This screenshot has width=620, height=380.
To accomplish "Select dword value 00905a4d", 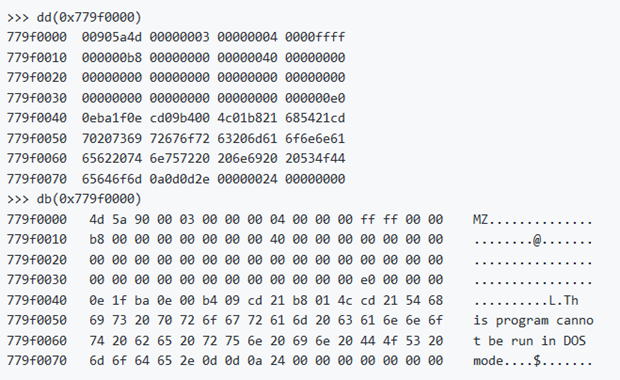I will pyautogui.click(x=112, y=37).
